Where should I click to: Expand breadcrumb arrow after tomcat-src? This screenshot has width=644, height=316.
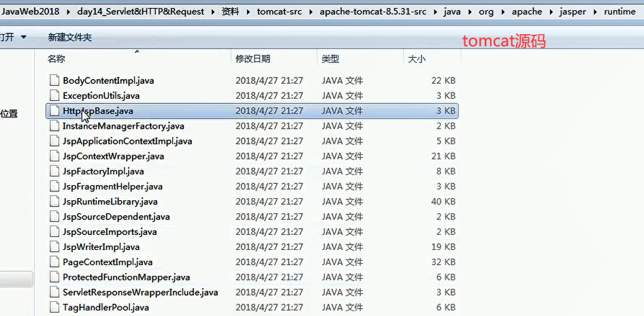[x=311, y=12]
